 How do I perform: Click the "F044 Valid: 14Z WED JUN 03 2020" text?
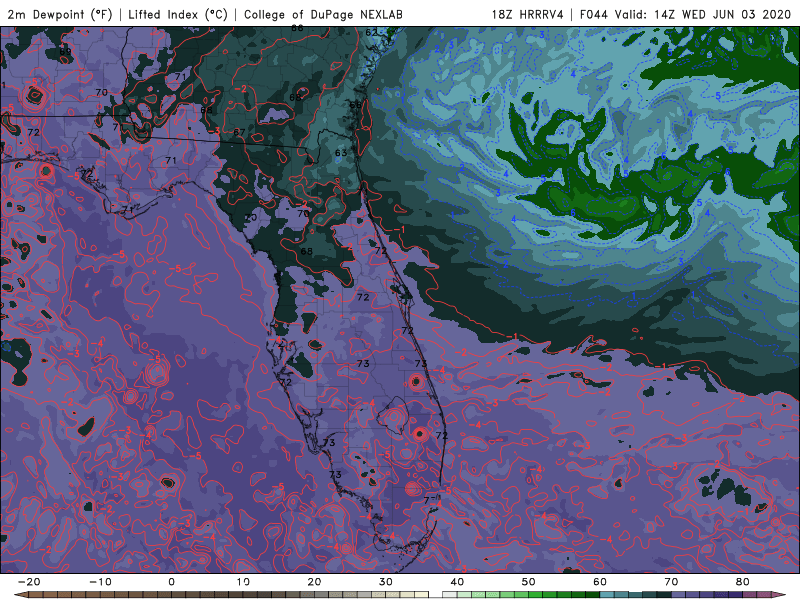pyautogui.click(x=685, y=15)
